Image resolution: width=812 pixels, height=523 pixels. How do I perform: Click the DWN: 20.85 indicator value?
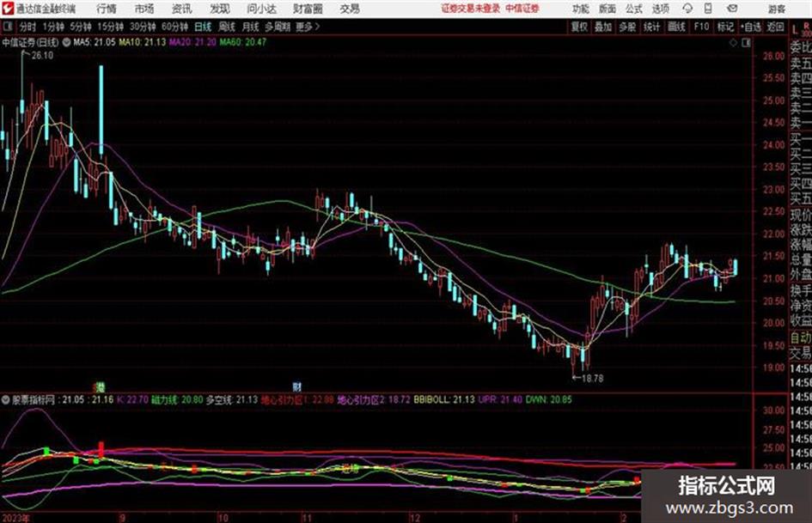[548, 399]
